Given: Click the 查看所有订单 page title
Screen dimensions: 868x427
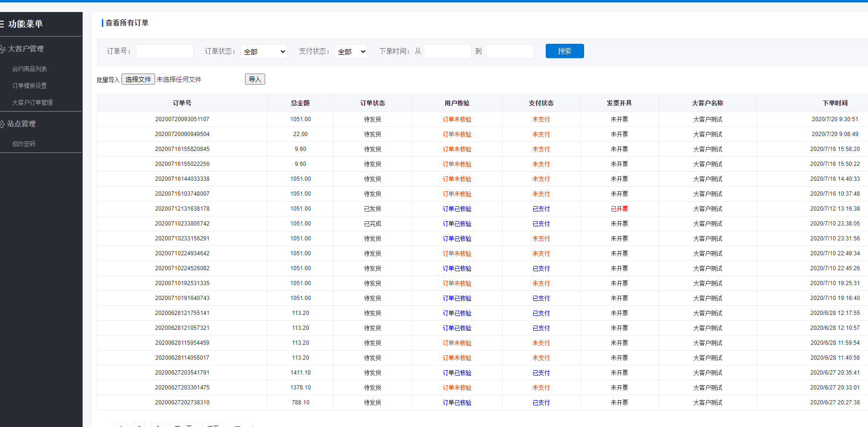Looking at the screenshot, I should click(127, 23).
